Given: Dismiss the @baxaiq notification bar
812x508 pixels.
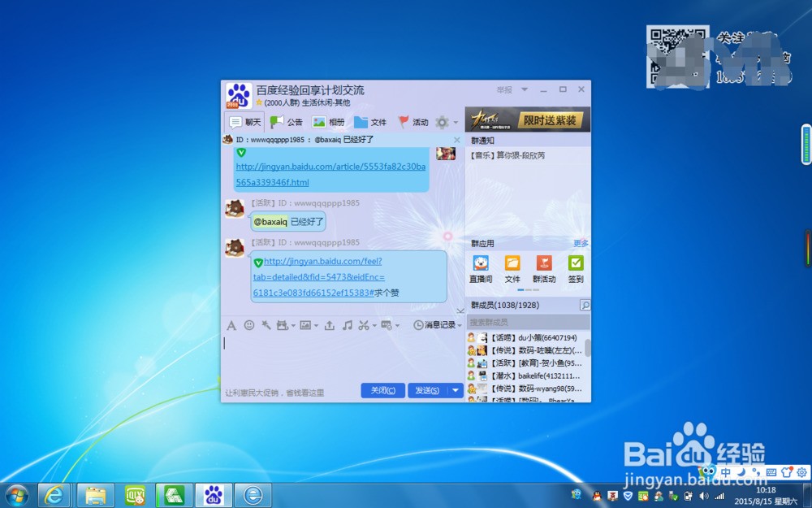Looking at the screenshot, I should (456, 140).
